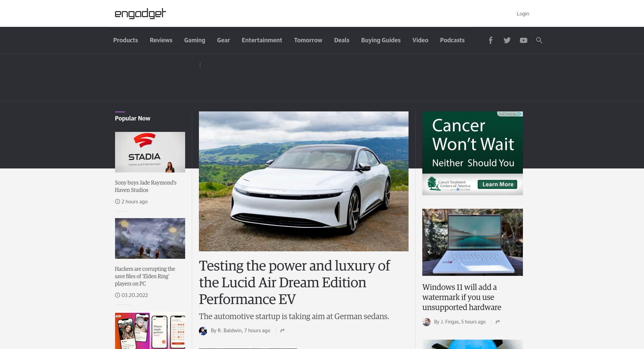
Task: Click the Engadget logo
Action: (140, 13)
